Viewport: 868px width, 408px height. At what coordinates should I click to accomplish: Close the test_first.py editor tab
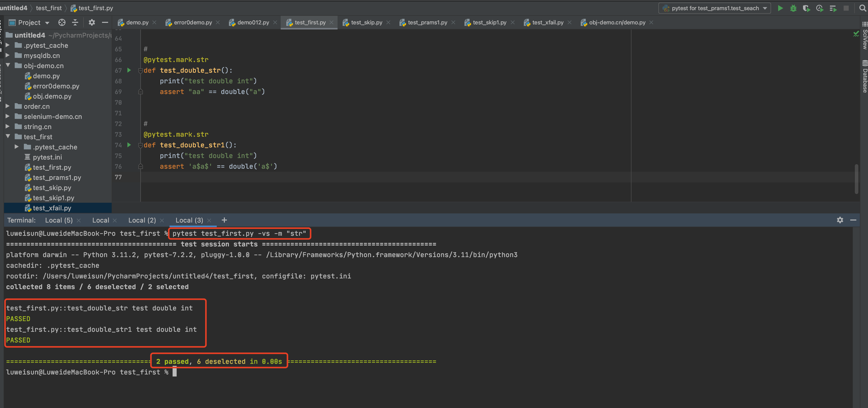tap(331, 22)
